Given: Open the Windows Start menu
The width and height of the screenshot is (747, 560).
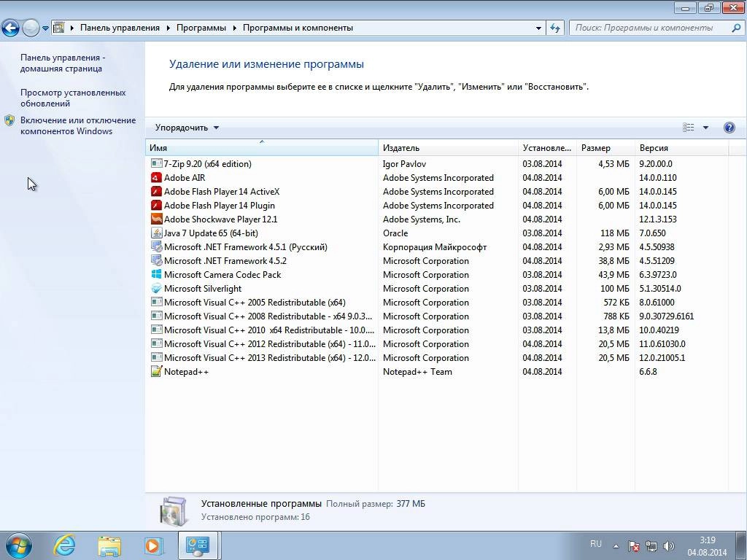Looking at the screenshot, I should pos(18,545).
